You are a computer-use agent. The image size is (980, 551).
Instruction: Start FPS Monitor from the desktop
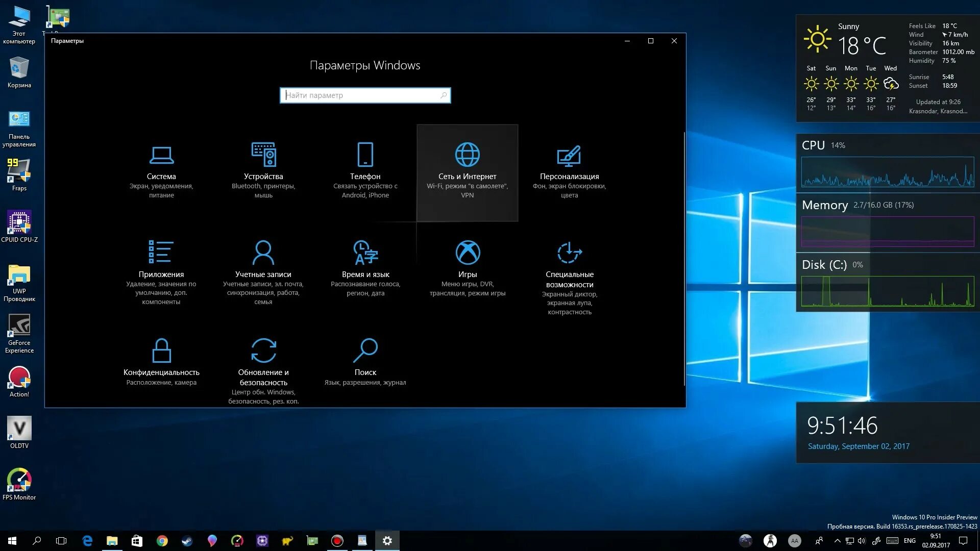[19, 480]
